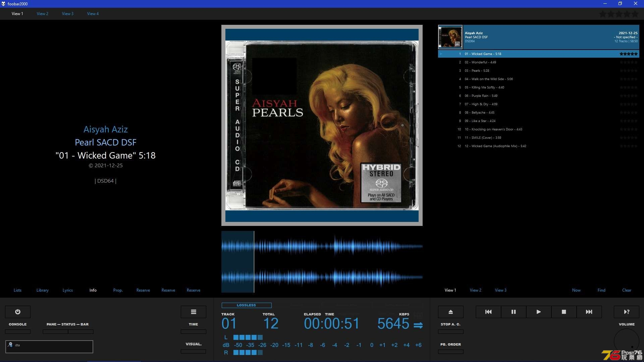Stop playback
Image resolution: width=644 pixels, height=362 pixels.
pos(564,312)
